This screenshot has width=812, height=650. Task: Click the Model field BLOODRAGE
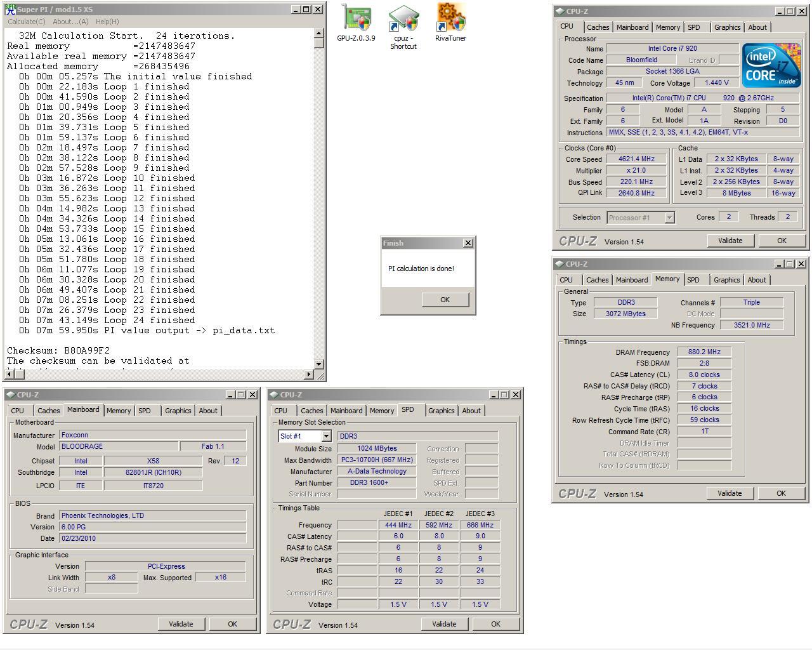pos(119,446)
